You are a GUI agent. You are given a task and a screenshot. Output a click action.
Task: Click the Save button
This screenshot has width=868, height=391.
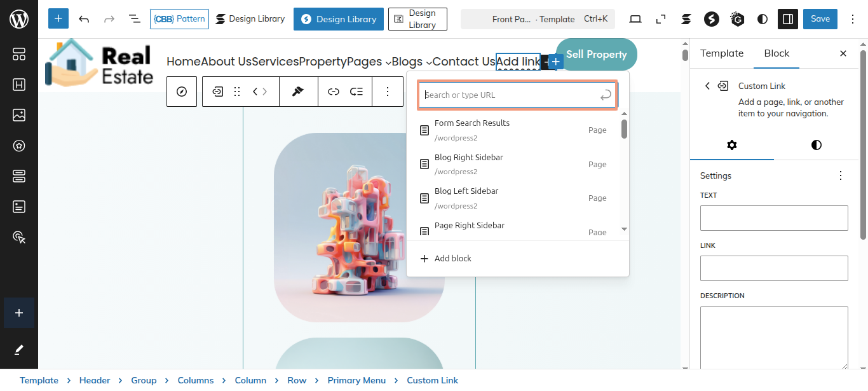pyautogui.click(x=820, y=19)
